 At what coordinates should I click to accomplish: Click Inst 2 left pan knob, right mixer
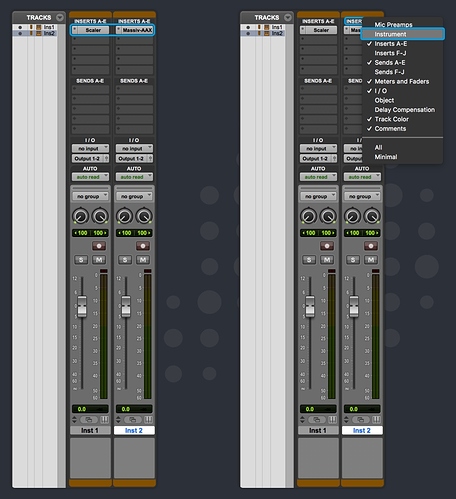353,216
